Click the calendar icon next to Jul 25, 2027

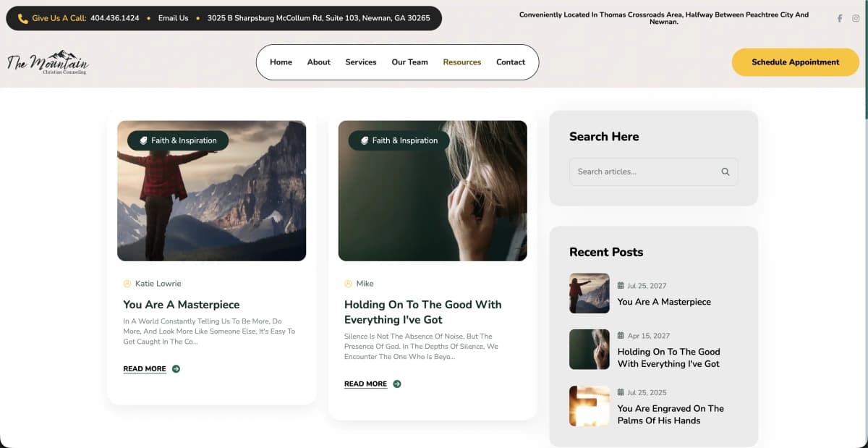click(620, 285)
